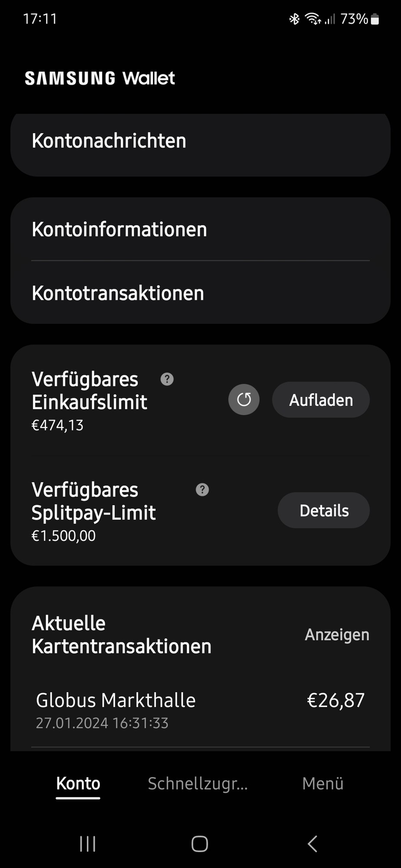
Task: Show all transactions via Anzeigen
Action: pyautogui.click(x=337, y=635)
